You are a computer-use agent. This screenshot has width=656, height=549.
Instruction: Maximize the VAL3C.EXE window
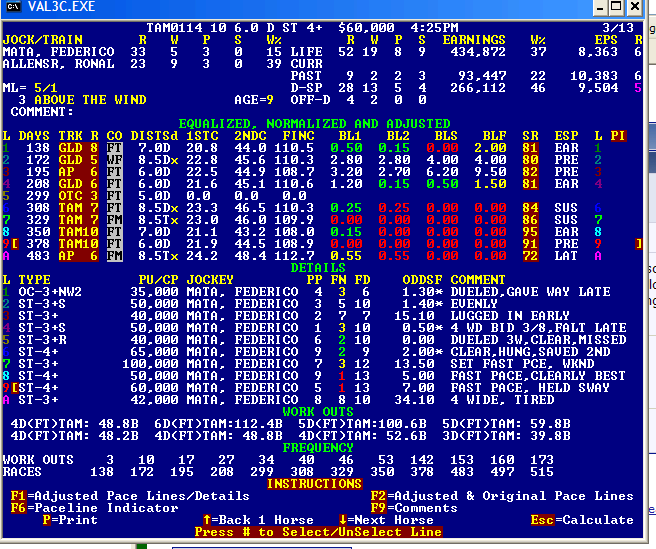(616, 7)
